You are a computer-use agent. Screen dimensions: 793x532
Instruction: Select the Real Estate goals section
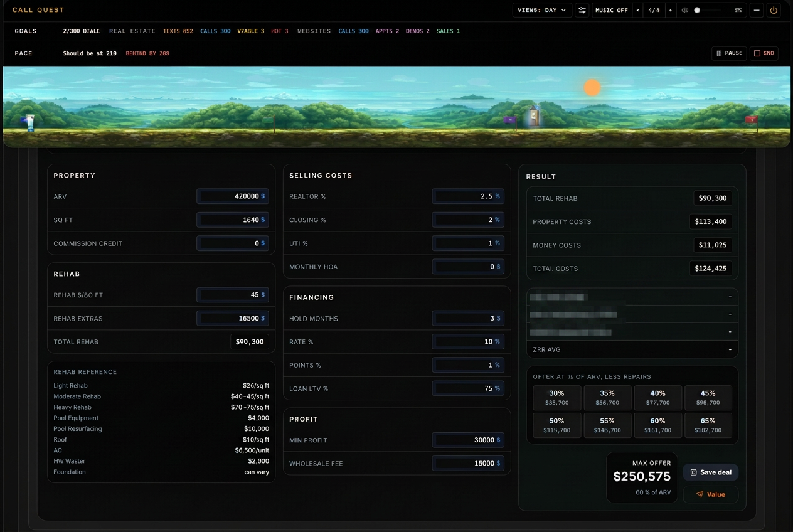point(132,31)
